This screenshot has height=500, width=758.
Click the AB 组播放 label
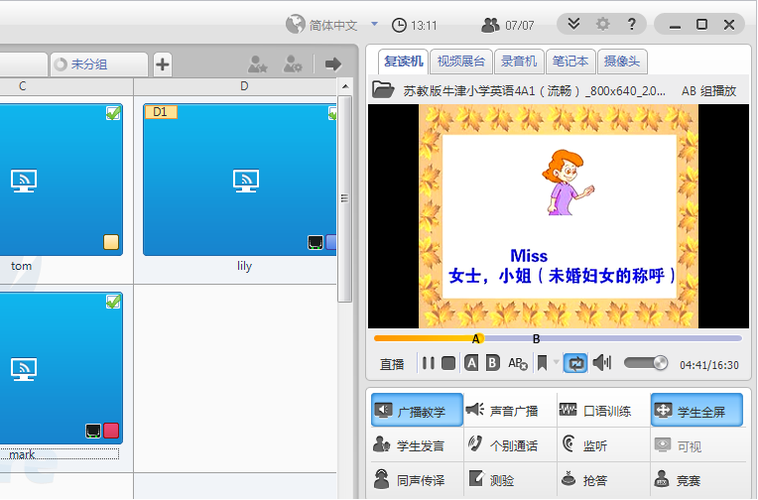(x=709, y=91)
